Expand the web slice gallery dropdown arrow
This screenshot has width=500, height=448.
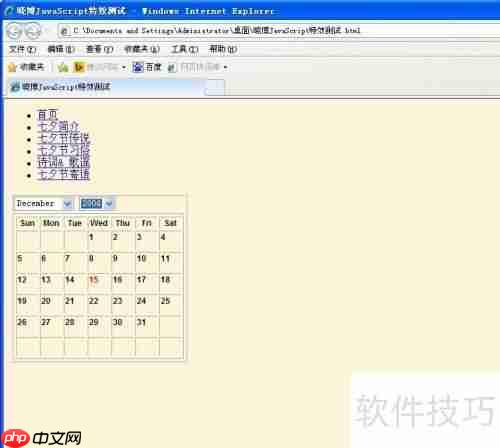coord(226,68)
